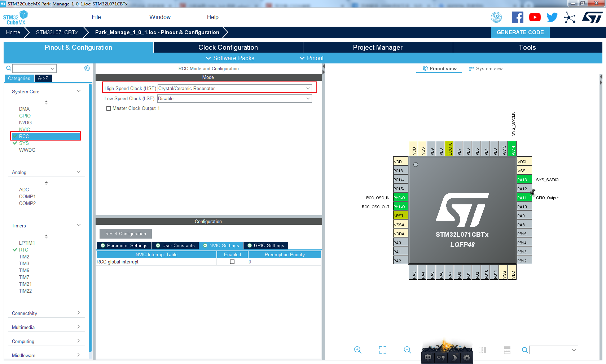Open the Project Manager tab
606x364 pixels.
point(377,47)
